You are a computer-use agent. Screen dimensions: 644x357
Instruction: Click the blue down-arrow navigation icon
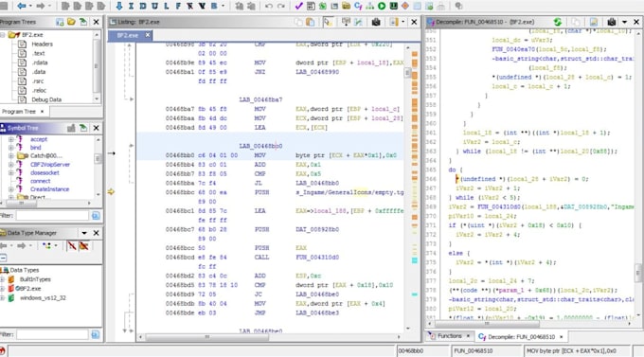119,6
